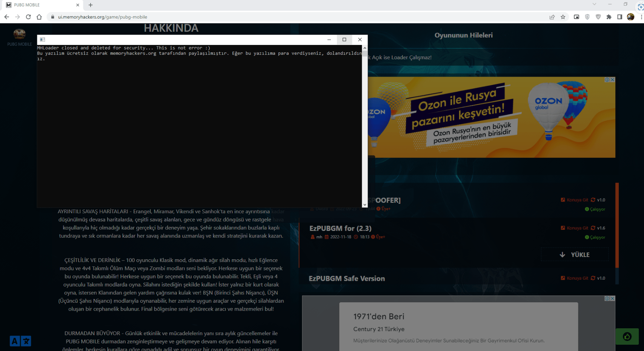Open the Extensions puzzle menu

pos(609,17)
